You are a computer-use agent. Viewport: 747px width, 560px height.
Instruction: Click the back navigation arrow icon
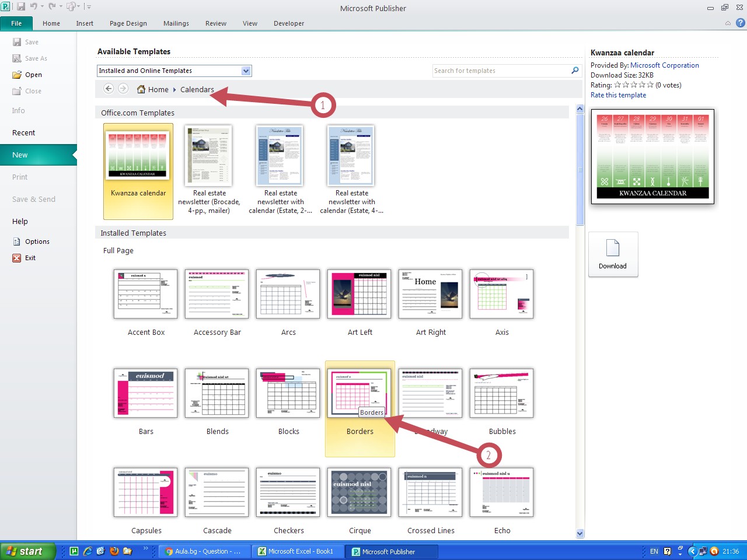(x=109, y=89)
